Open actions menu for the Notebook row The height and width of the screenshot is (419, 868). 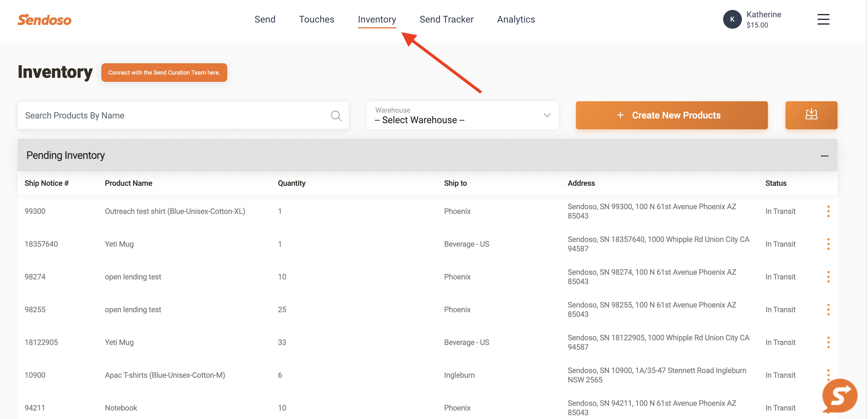click(x=828, y=408)
